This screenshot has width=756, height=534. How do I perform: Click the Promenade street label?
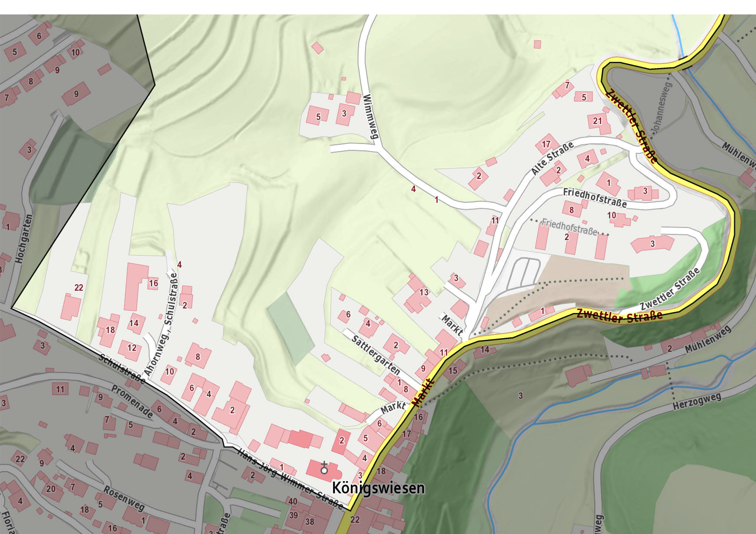[x=132, y=401]
